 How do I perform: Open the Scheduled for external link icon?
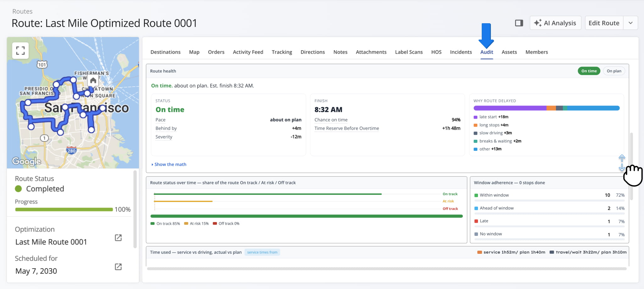click(118, 267)
